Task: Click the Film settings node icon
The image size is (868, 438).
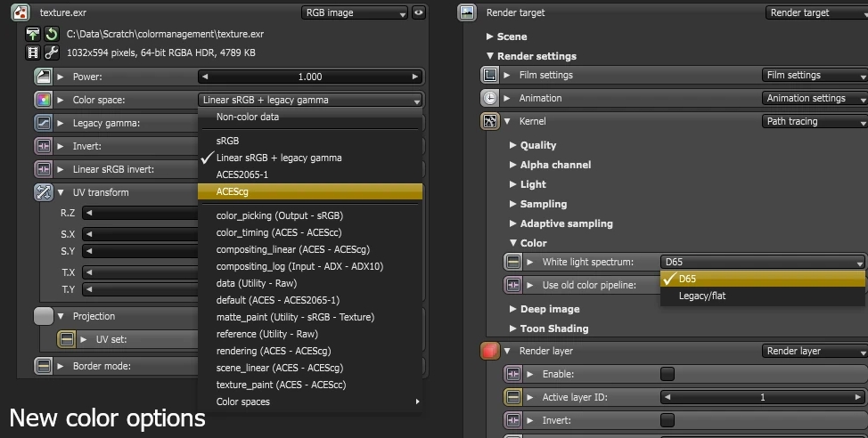Action: click(x=489, y=76)
